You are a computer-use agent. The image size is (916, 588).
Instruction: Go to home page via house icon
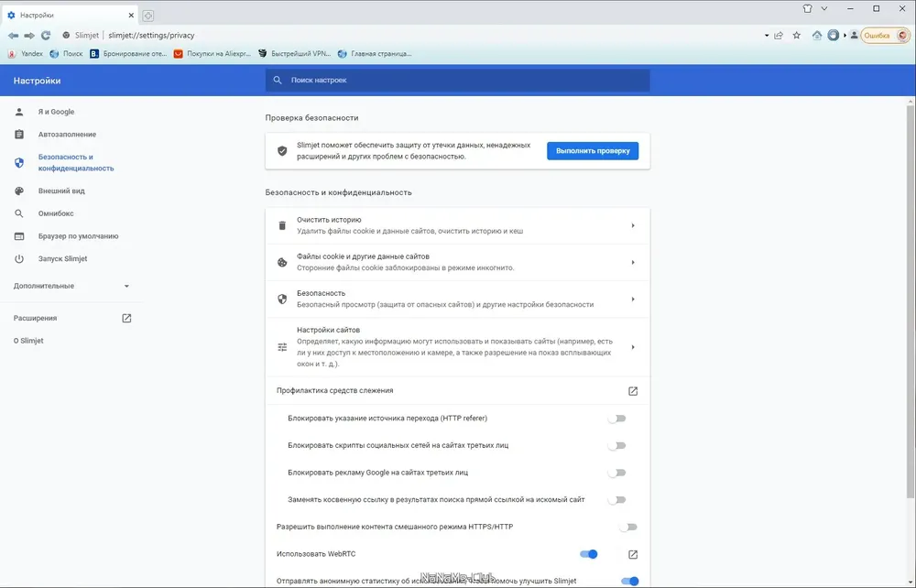[x=817, y=36]
